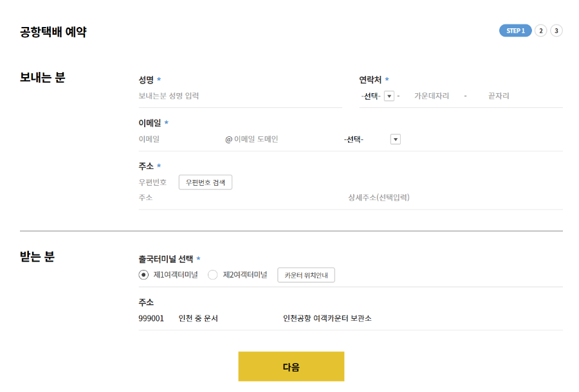Screen dimensions: 579x392
Task: Click the step 3 circle indicator
Action: [x=556, y=31]
